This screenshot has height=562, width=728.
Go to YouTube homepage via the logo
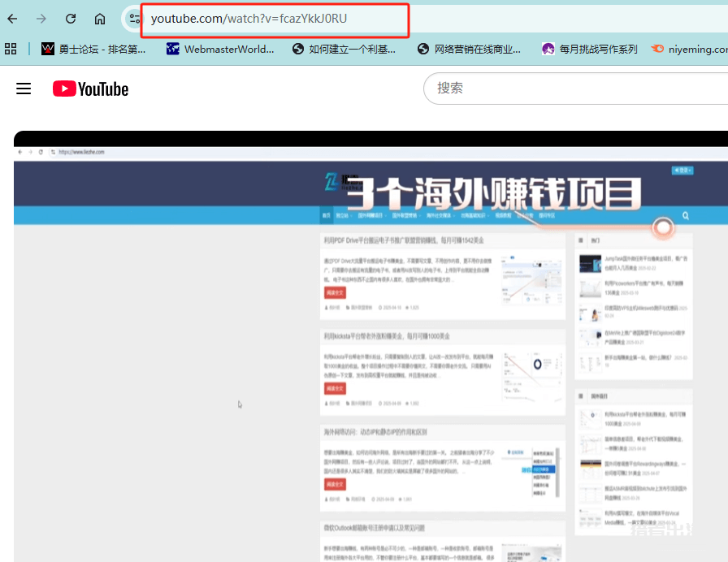[89, 89]
